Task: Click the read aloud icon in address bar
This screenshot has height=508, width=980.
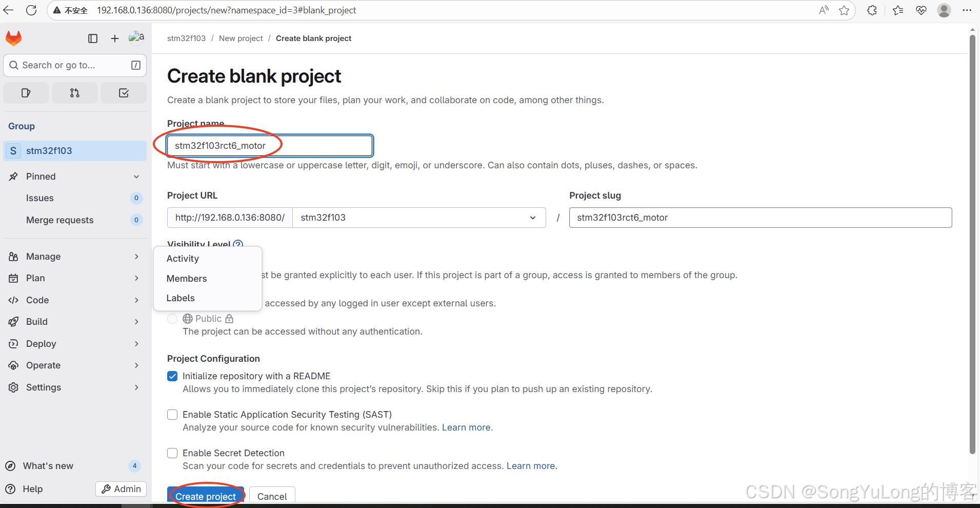Action: pos(824,10)
